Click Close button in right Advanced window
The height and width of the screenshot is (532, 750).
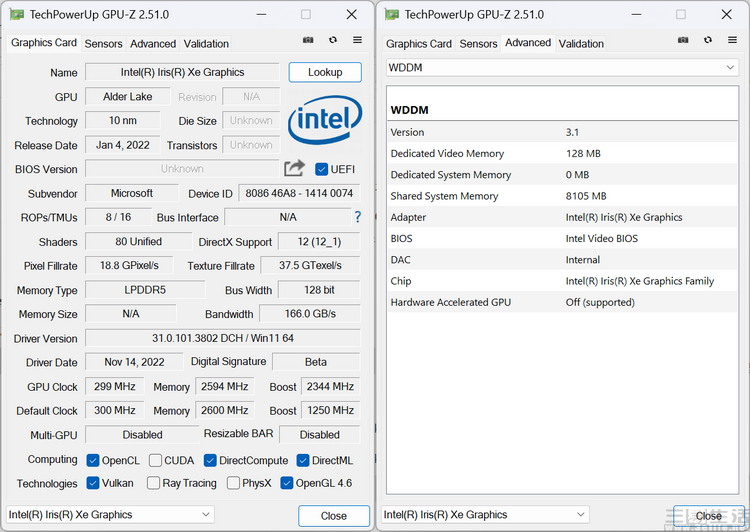pyautogui.click(x=709, y=516)
